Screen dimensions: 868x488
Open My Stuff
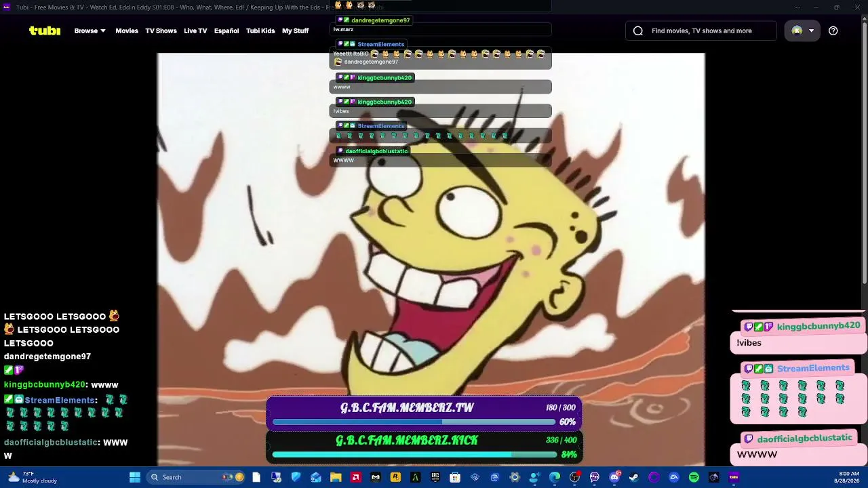pos(296,30)
